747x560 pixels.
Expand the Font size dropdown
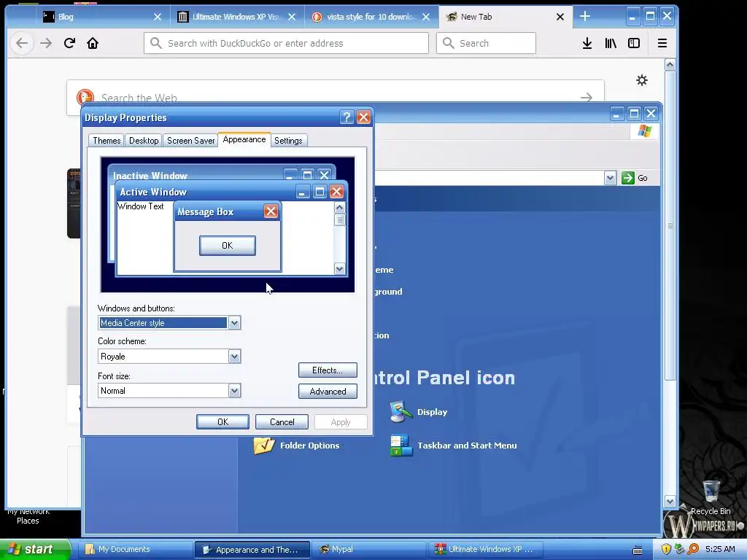[x=234, y=391]
